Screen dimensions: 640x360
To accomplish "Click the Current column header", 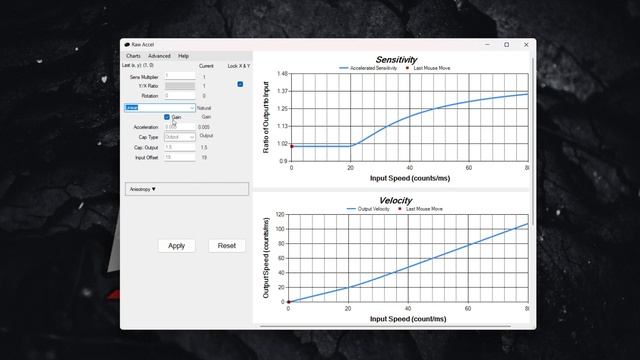I will 206,66.
